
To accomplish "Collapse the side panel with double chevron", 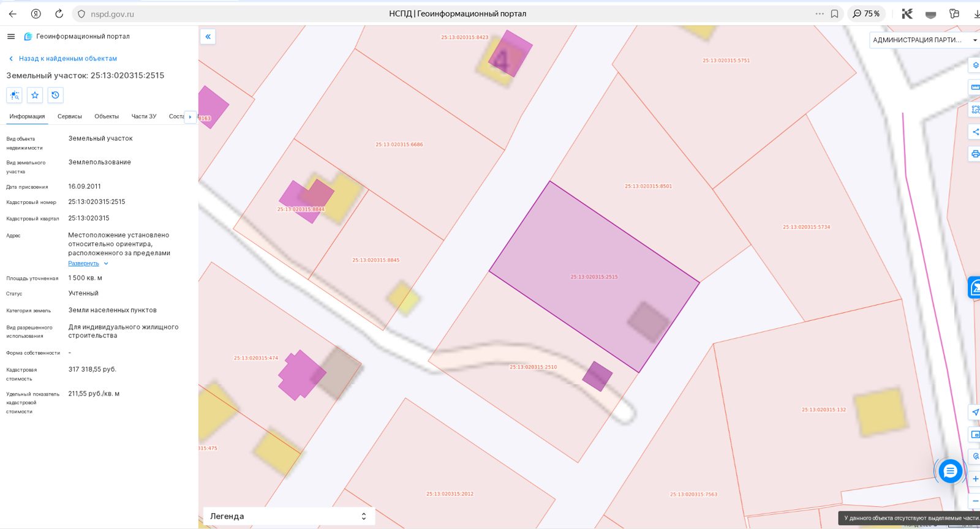I will [208, 37].
